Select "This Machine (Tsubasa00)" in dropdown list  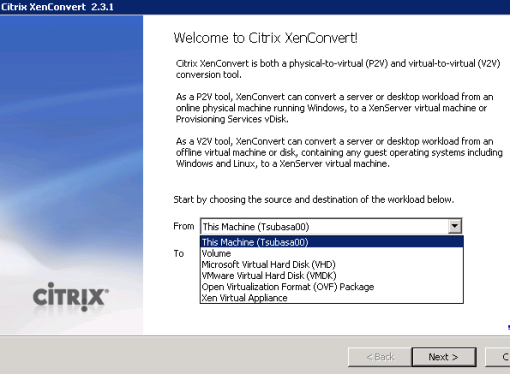click(332, 242)
